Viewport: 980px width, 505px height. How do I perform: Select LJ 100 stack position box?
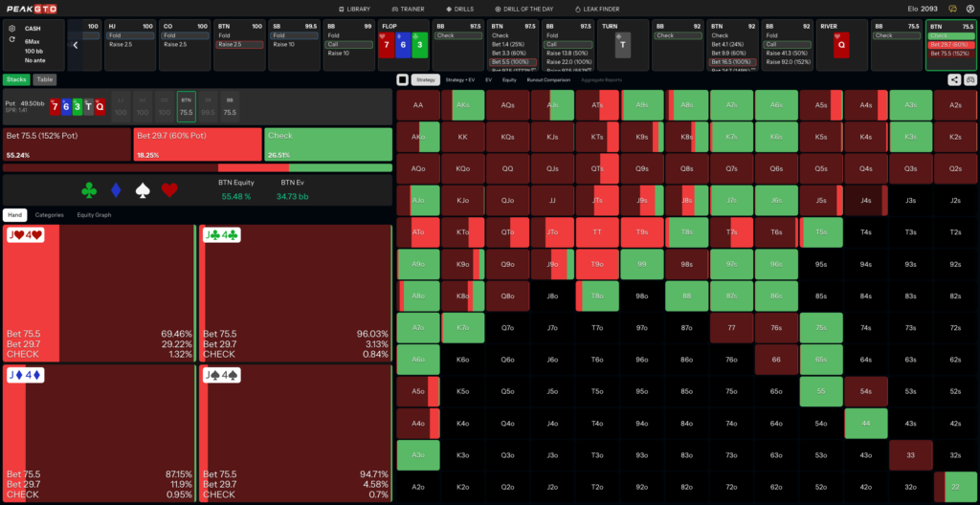point(121,107)
